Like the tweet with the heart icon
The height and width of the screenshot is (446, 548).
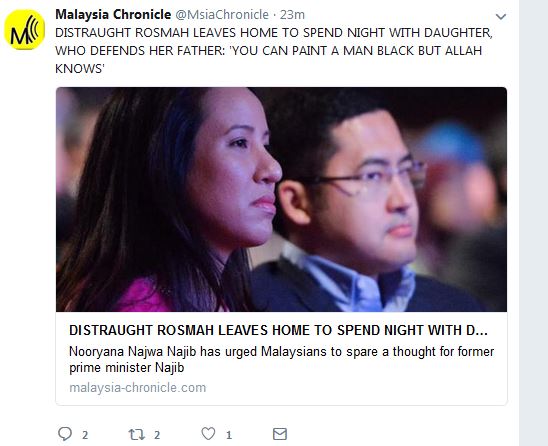click(x=208, y=434)
